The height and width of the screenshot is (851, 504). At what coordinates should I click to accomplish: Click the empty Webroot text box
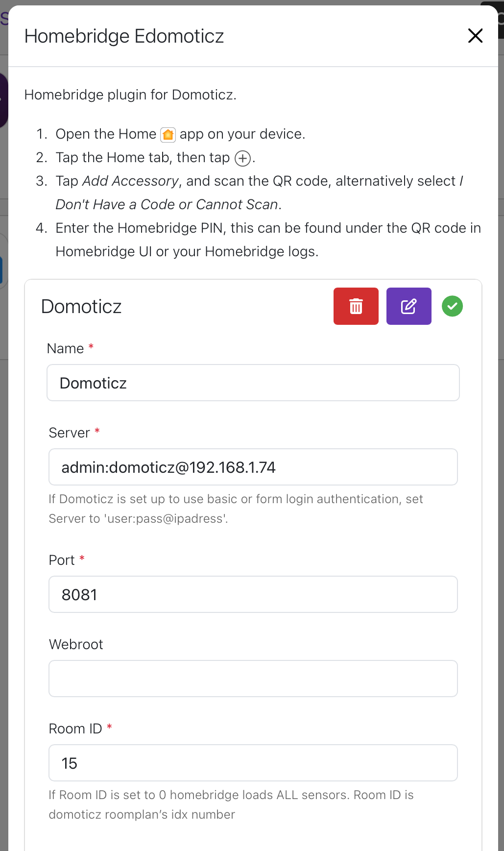click(x=253, y=679)
